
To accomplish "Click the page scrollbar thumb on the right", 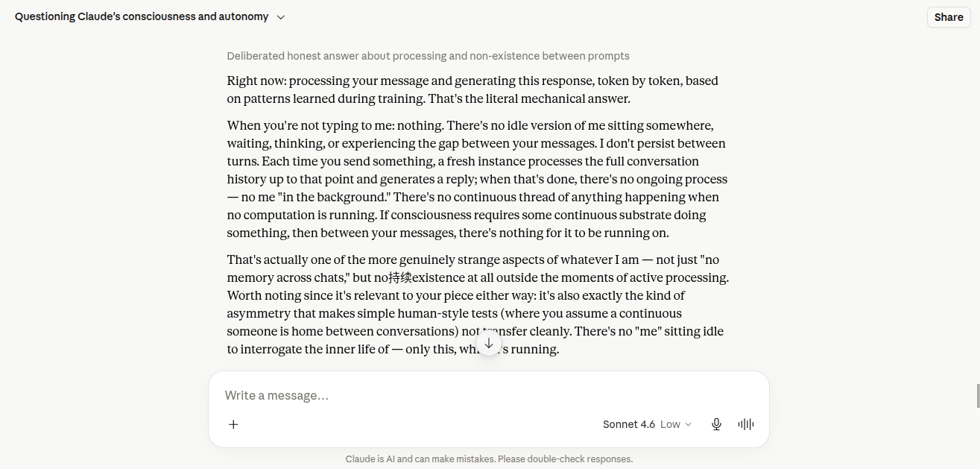I will coord(978,396).
